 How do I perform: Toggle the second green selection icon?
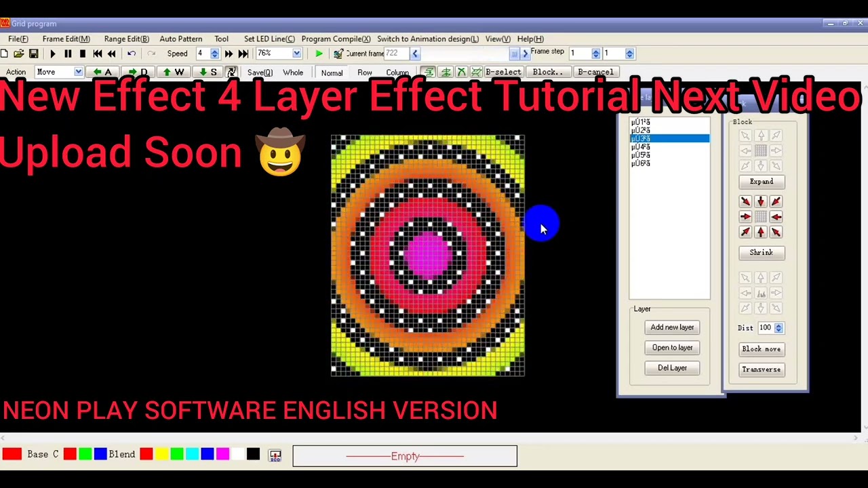click(446, 72)
